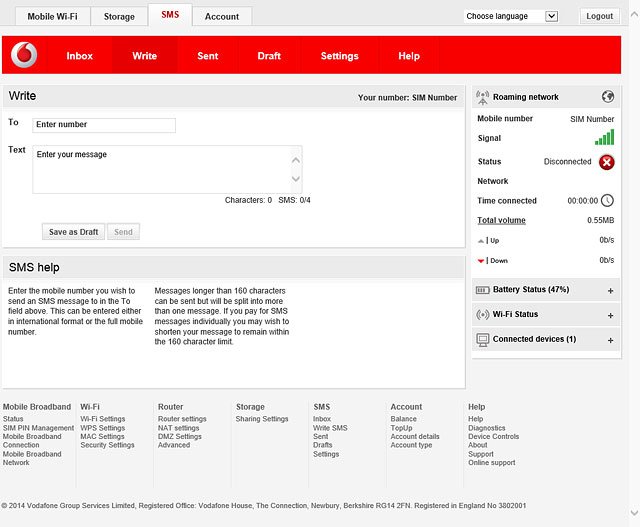
Task: Open the Mobile Broadband Connection footer link
Action: (x=32, y=441)
